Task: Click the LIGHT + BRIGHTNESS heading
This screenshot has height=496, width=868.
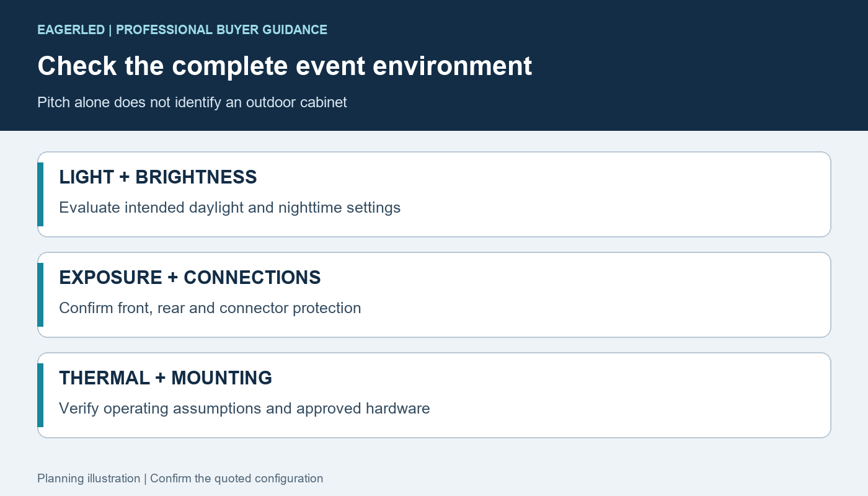Action: [158, 177]
